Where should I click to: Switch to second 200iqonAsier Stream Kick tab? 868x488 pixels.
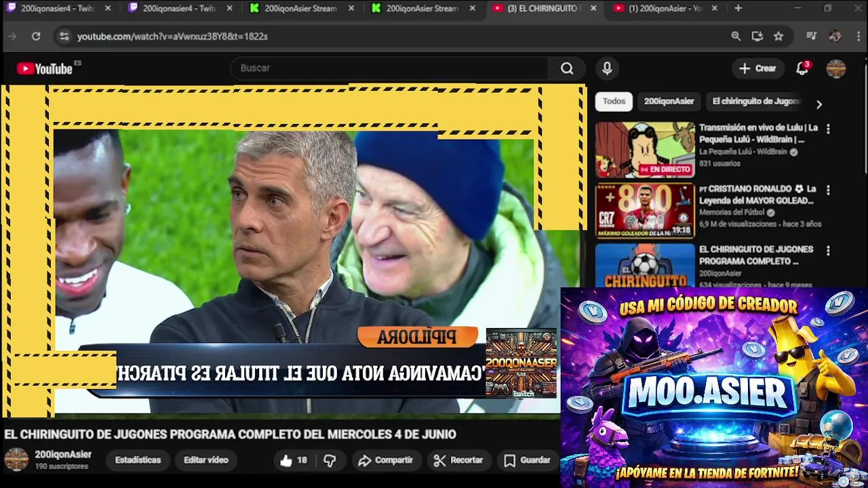422,9
